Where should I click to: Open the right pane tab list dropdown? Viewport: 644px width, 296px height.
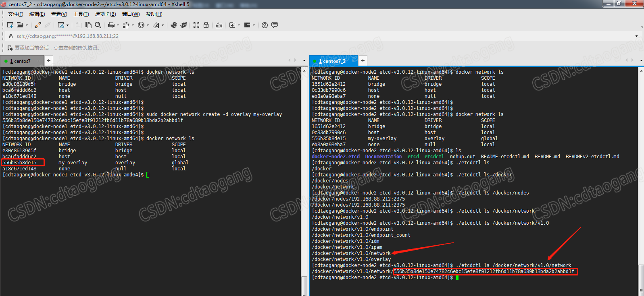[641, 60]
